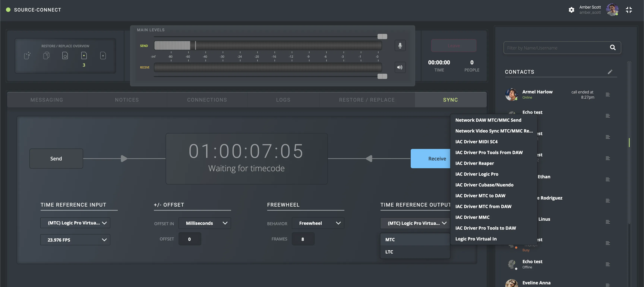Expand the 23.976 FPS frame rate dropdown

click(75, 240)
